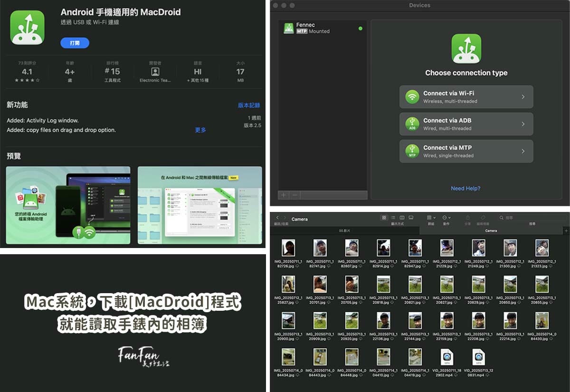Click file name IMG_20250713_120920.jpg

pos(351,336)
